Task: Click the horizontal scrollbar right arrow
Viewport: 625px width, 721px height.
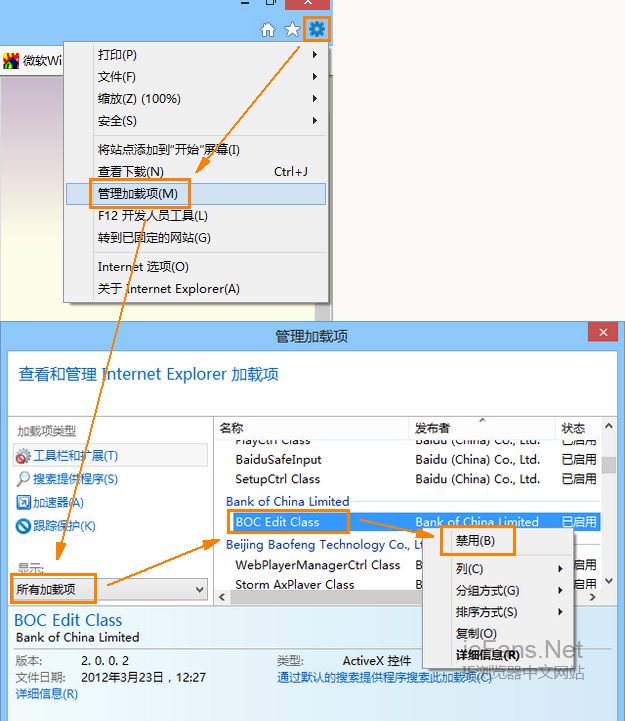Action: (x=593, y=597)
